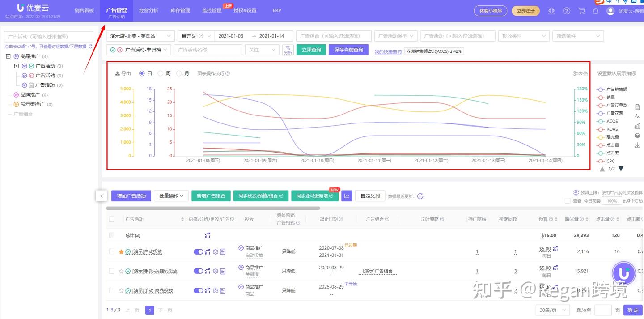The image size is (644, 319).
Task: Unstar the [演示]自动投放 campaign
Action: tap(121, 252)
